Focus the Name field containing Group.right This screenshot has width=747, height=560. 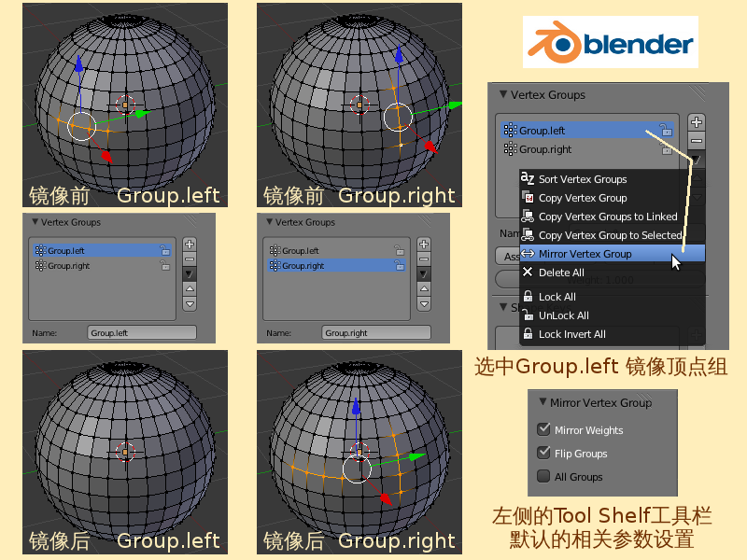(376, 333)
